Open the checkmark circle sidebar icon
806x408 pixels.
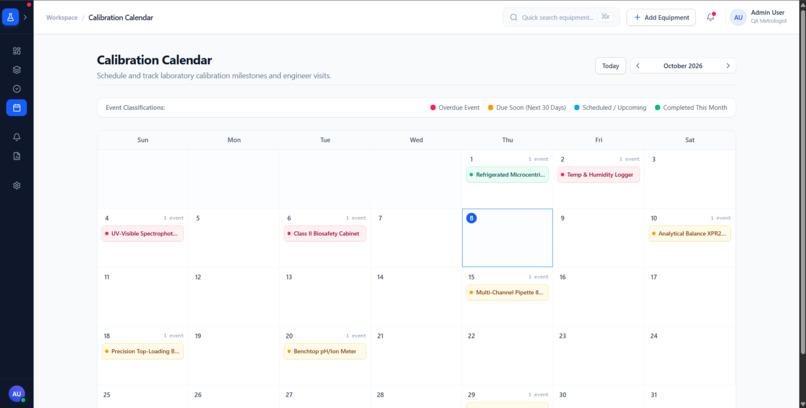coord(16,89)
